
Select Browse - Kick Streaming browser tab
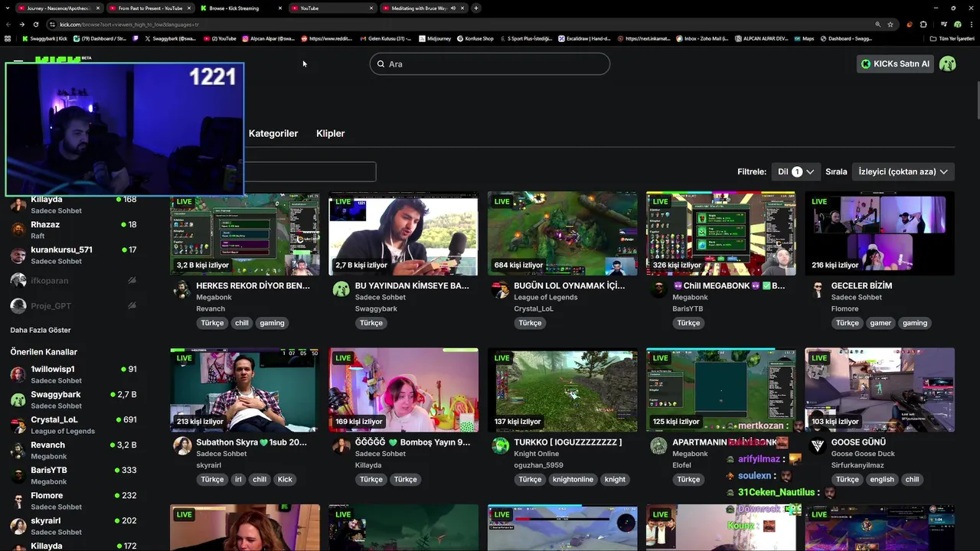tap(241, 8)
